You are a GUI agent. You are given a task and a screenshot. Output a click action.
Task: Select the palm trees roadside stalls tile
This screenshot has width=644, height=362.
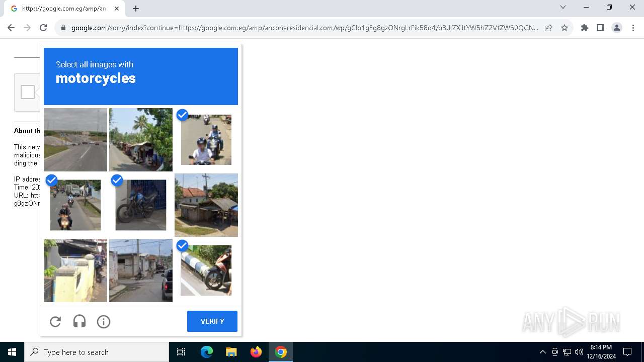tap(141, 140)
